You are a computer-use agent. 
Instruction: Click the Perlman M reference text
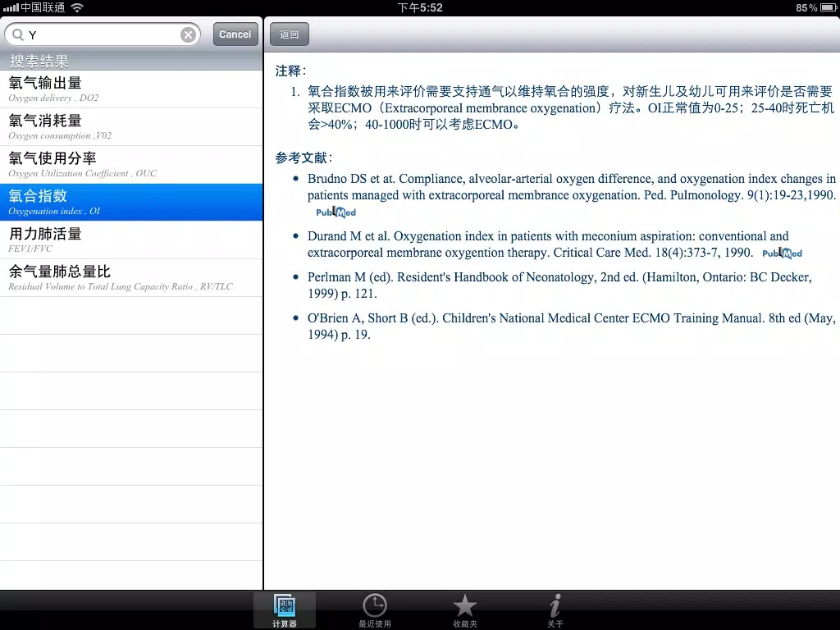(559, 285)
